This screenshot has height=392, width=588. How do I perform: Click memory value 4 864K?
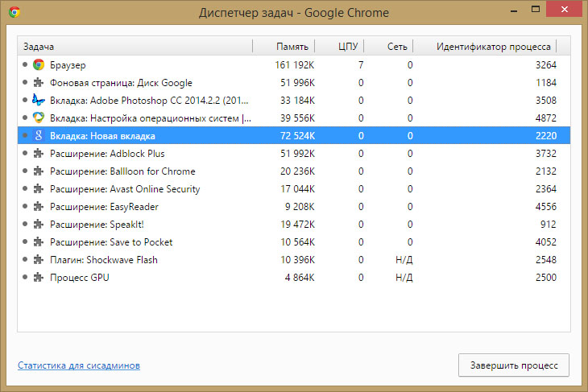click(300, 278)
